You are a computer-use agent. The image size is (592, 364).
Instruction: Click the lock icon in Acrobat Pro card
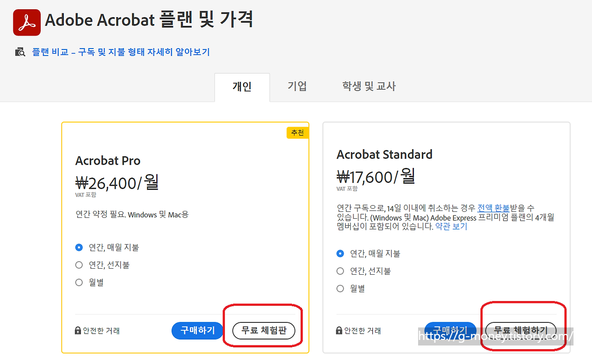(x=78, y=331)
